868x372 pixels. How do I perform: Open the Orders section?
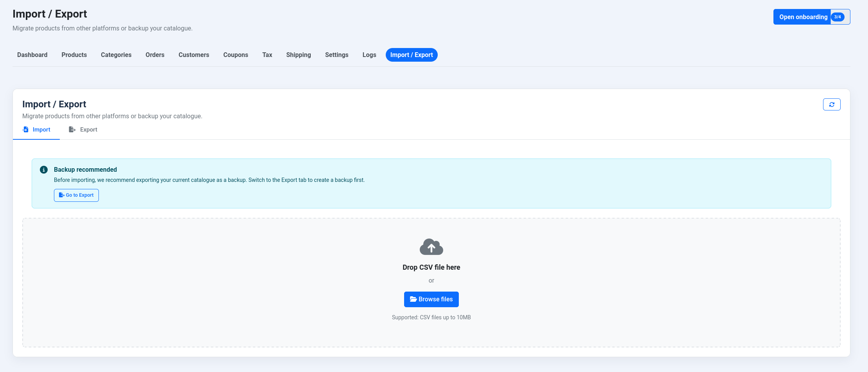(x=155, y=55)
